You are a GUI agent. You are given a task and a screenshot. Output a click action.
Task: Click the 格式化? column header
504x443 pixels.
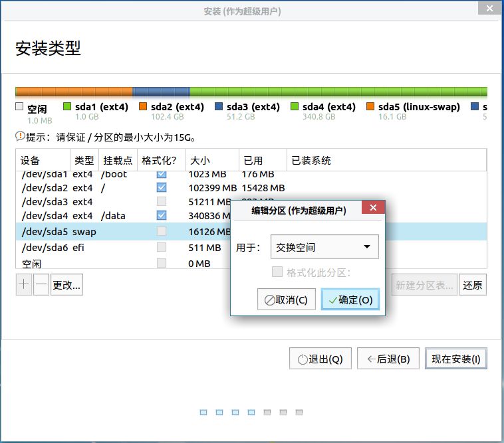click(162, 160)
